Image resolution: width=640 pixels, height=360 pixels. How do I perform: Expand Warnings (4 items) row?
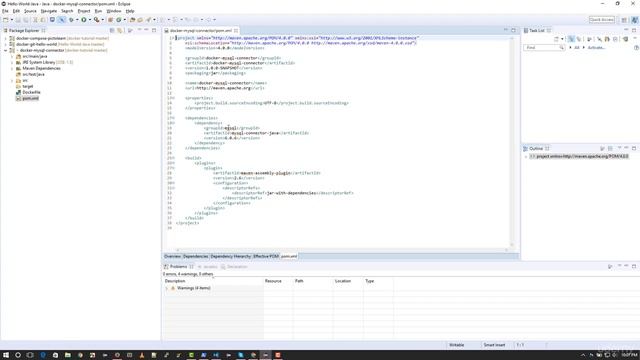point(167,288)
